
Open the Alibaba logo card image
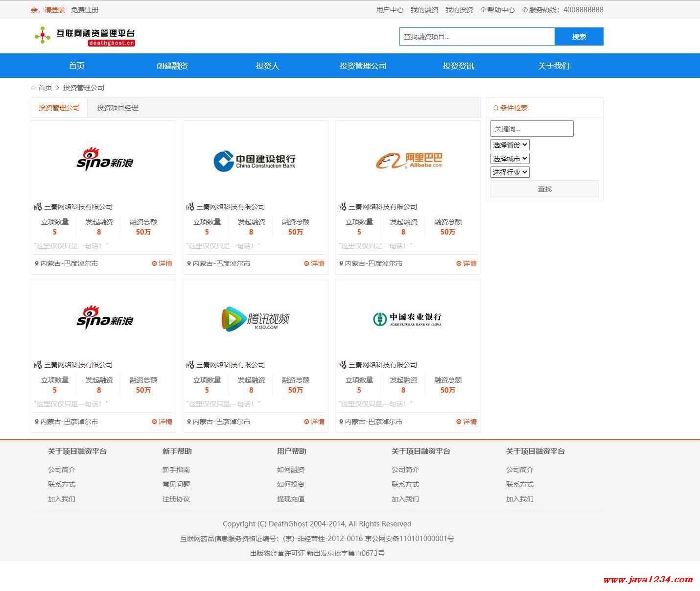pyautogui.click(x=409, y=160)
